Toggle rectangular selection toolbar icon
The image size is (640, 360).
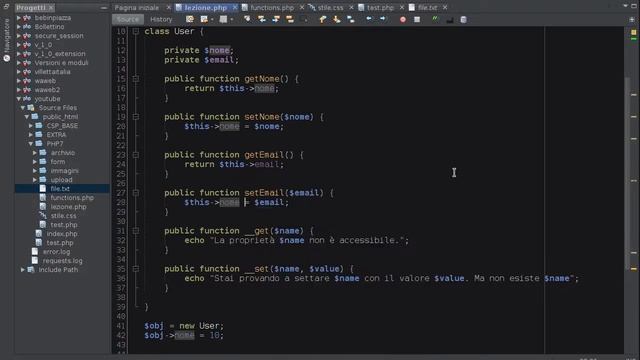coord(304,19)
